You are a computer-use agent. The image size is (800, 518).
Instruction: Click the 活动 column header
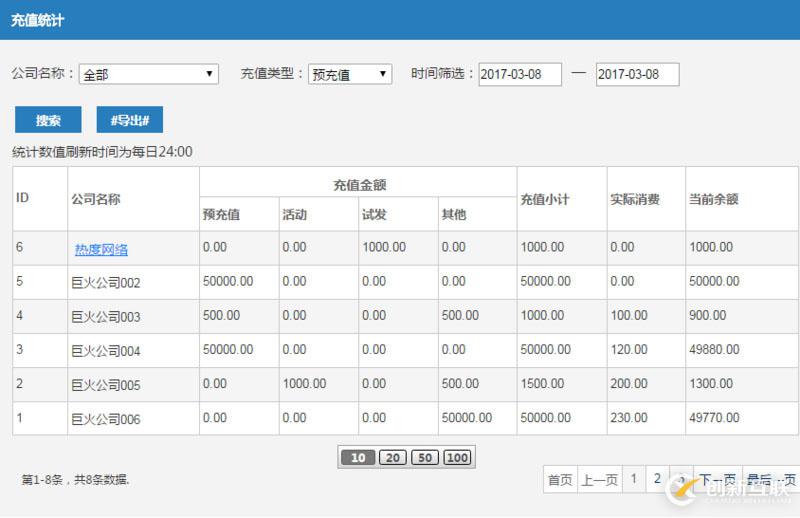tap(294, 214)
